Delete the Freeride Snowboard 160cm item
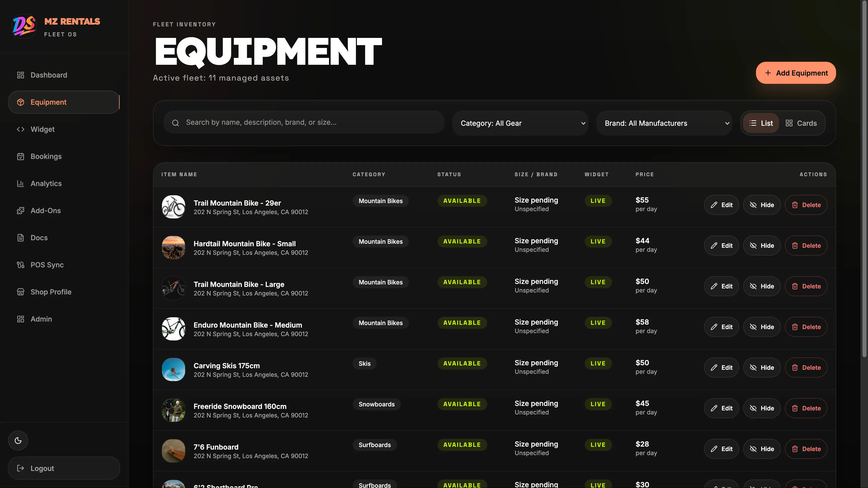The image size is (868, 488). click(806, 408)
